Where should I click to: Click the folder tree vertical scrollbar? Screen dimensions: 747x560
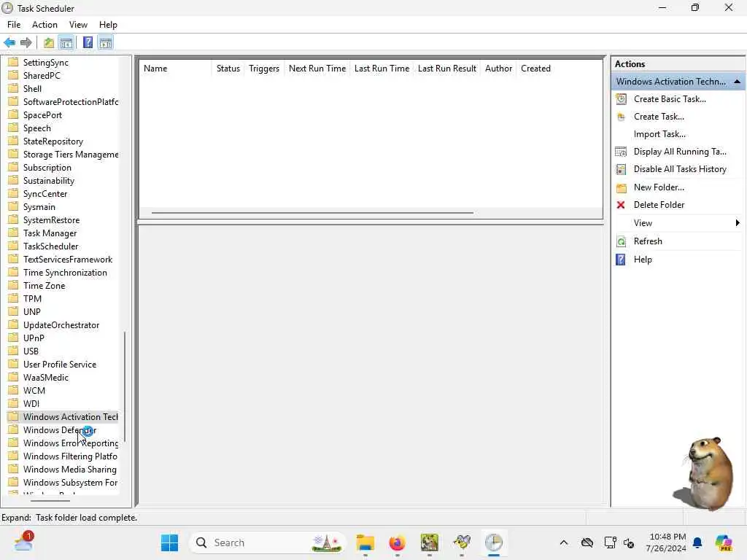pos(125,386)
